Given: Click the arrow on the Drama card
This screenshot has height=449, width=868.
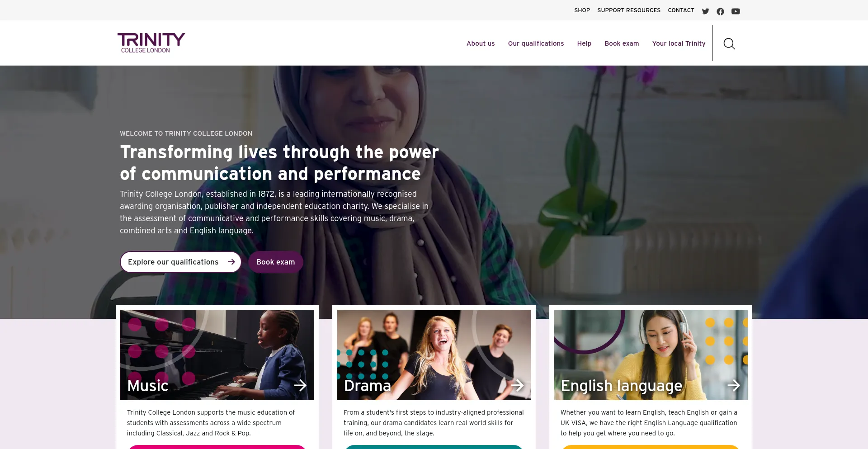Looking at the screenshot, I should point(517,385).
